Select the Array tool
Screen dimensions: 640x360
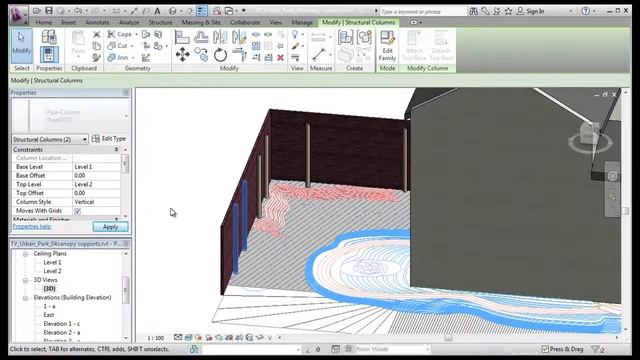point(256,46)
